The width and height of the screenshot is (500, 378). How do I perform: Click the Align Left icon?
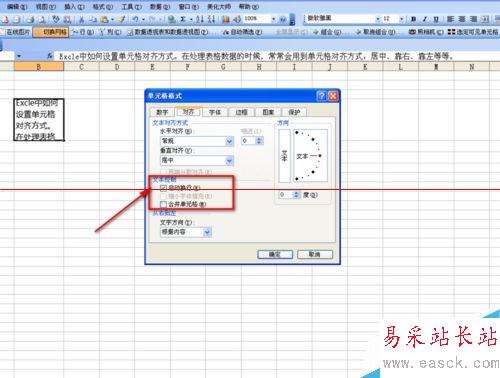pos(450,19)
